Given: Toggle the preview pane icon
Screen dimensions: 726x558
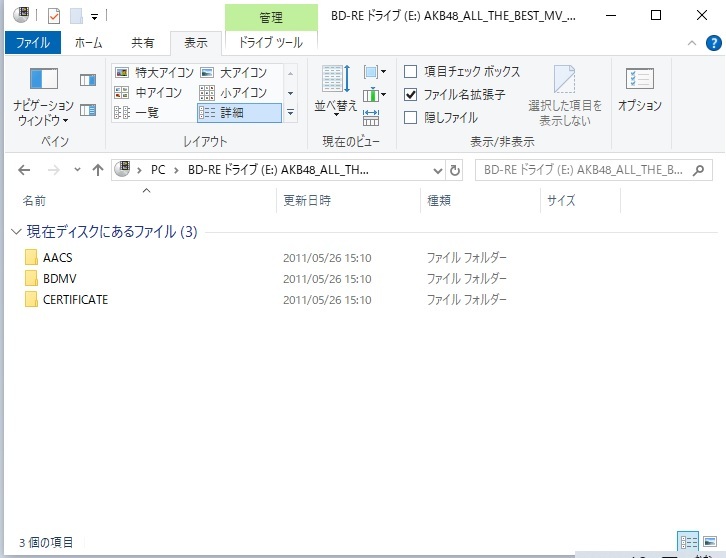Looking at the screenshot, I should (x=88, y=80).
